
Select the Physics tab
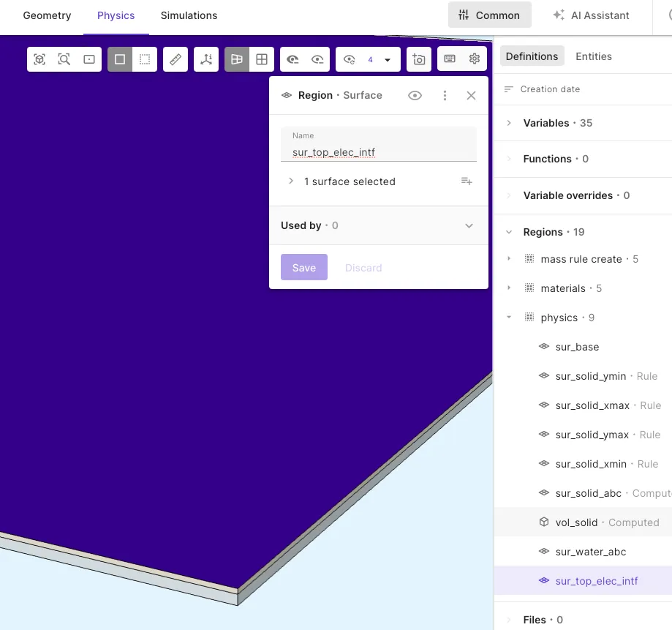[x=116, y=15]
